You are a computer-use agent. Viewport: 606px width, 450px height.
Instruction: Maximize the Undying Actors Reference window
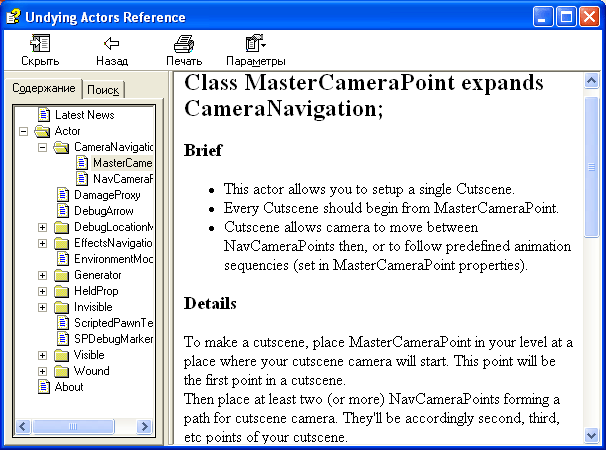tap(567, 17)
